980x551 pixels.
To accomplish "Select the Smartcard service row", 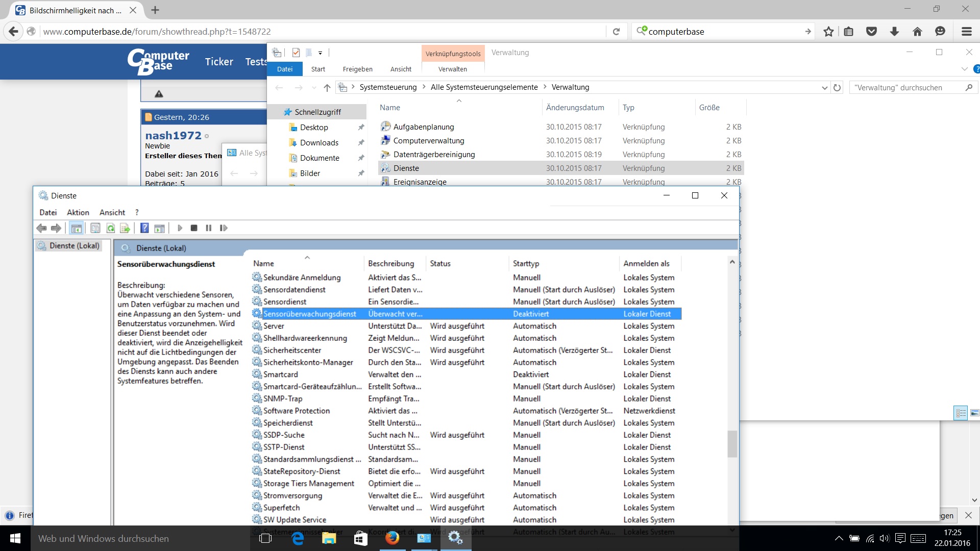I will click(281, 374).
